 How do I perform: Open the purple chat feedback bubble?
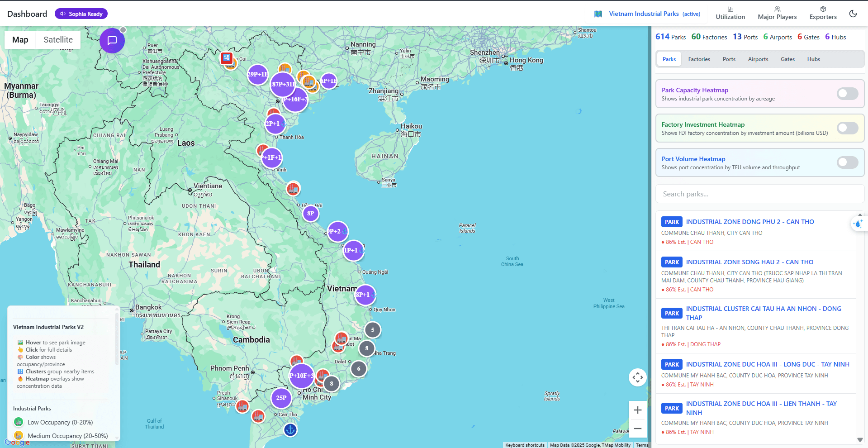coord(112,40)
